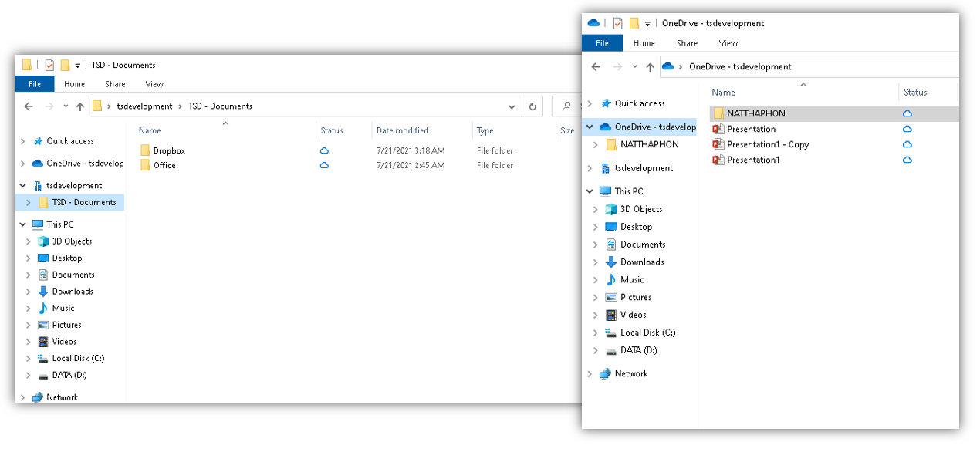
Task: Open 3D Objects in the OneDrive window sidebar
Action: point(641,209)
